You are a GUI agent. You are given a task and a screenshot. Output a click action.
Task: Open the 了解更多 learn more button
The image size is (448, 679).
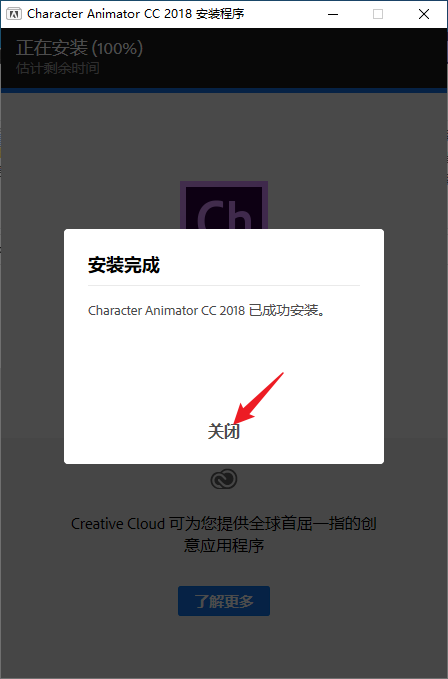(224, 601)
